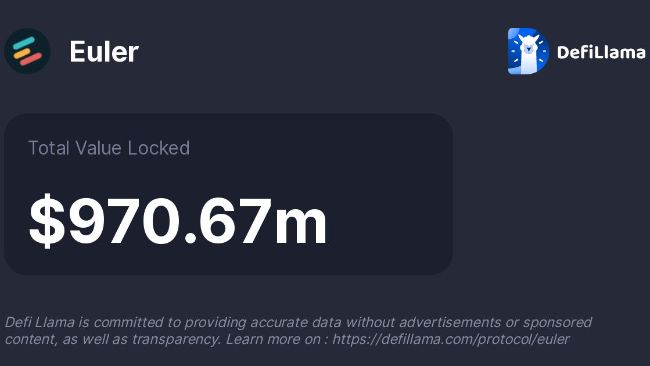Screen dimensions: 650x366
Task: Click the dollar sign in the TVL value
Action: click(47, 221)
